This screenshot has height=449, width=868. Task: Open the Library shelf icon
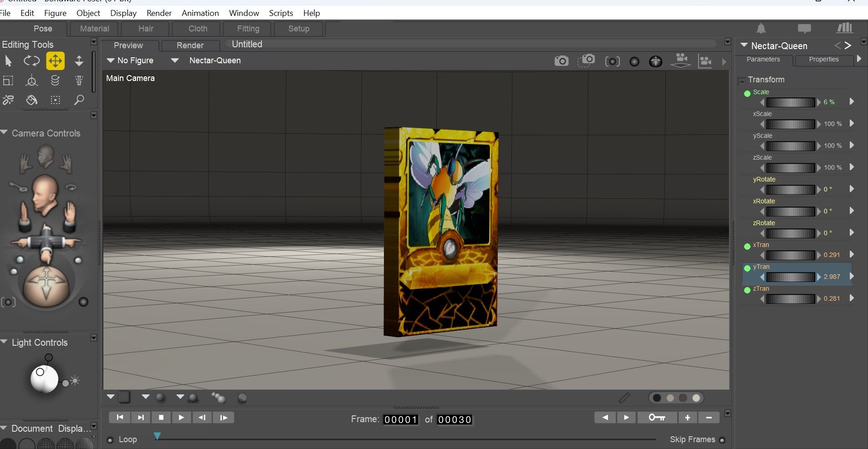[845, 28]
